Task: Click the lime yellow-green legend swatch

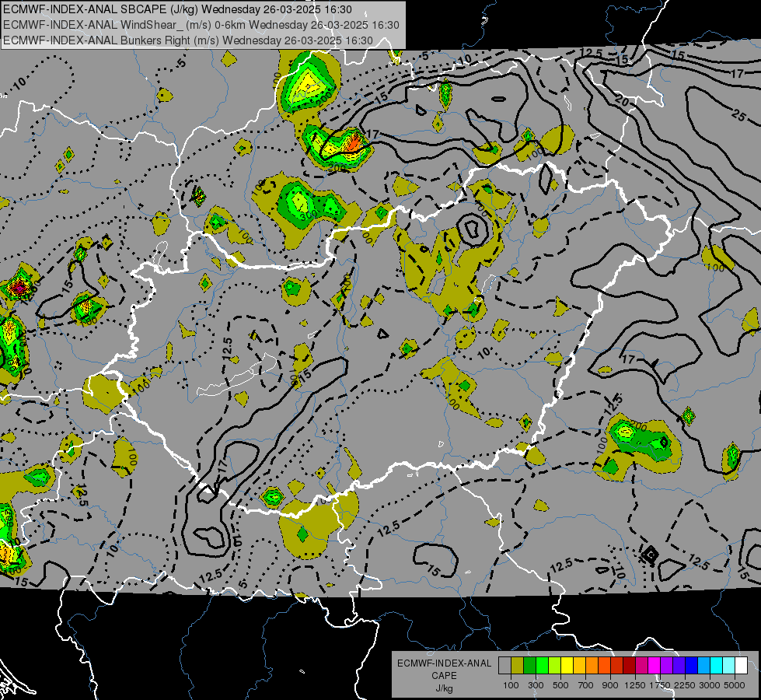Action: point(555,666)
